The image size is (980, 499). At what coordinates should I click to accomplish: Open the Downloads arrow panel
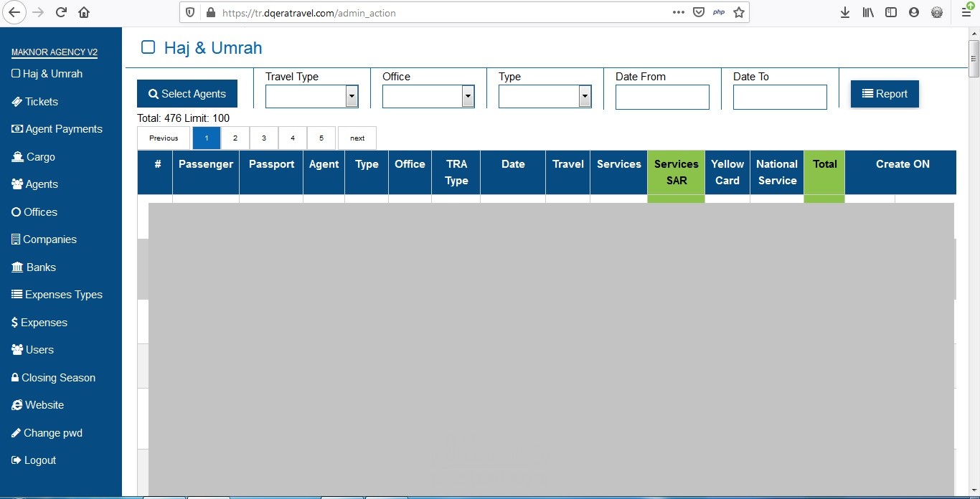(x=845, y=12)
